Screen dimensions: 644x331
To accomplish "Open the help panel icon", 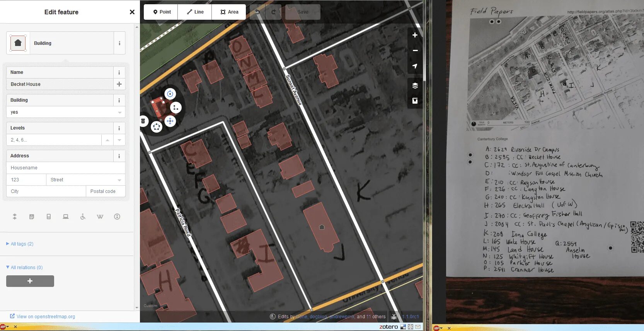I will pyautogui.click(x=415, y=101).
